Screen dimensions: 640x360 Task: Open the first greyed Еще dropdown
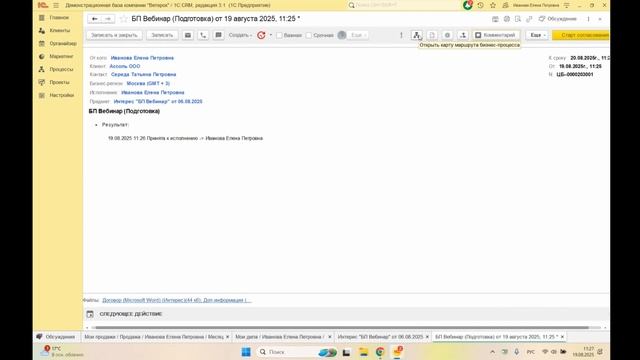point(358,35)
